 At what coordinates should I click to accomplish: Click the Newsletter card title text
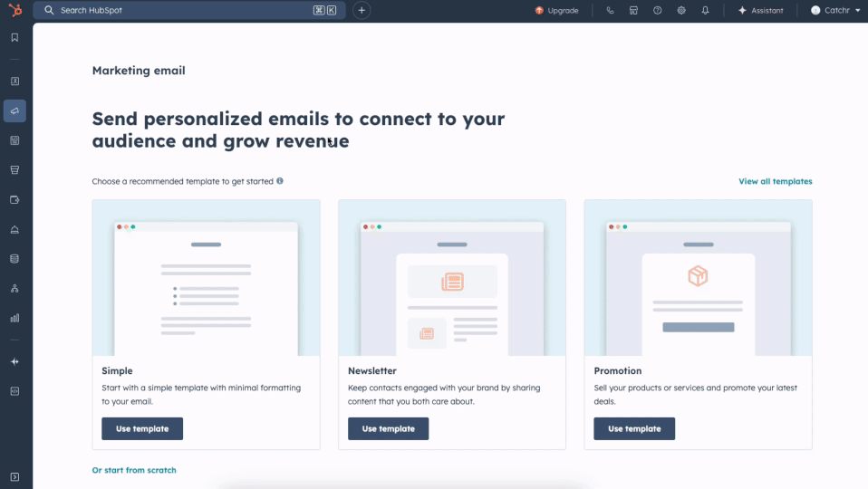pyautogui.click(x=372, y=370)
